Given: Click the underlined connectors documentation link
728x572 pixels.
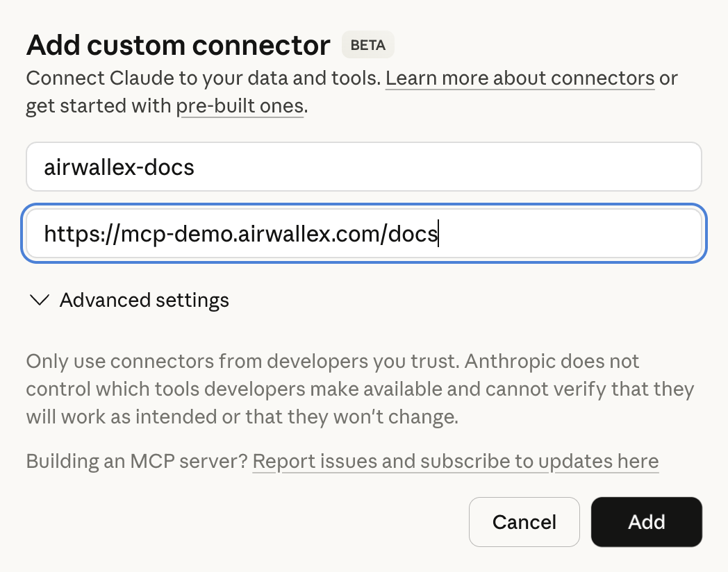Looking at the screenshot, I should (x=520, y=78).
